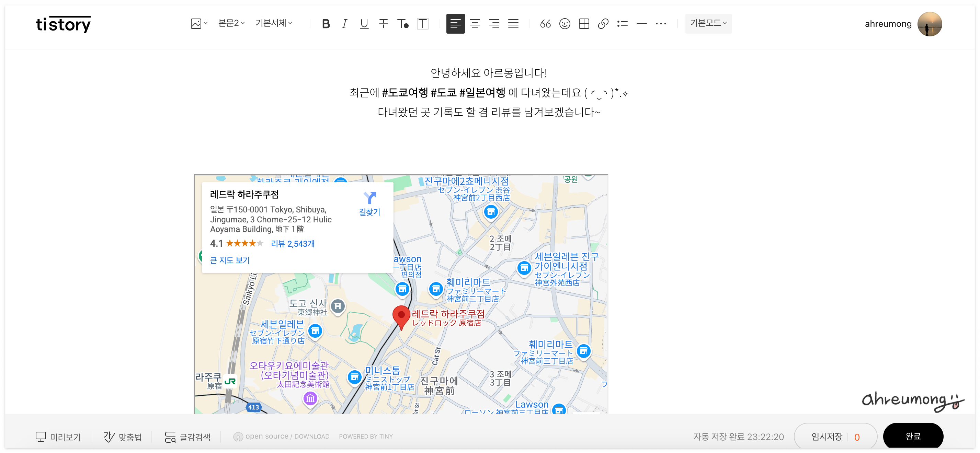Open the text color picker
The image size is (980, 453).
click(403, 24)
